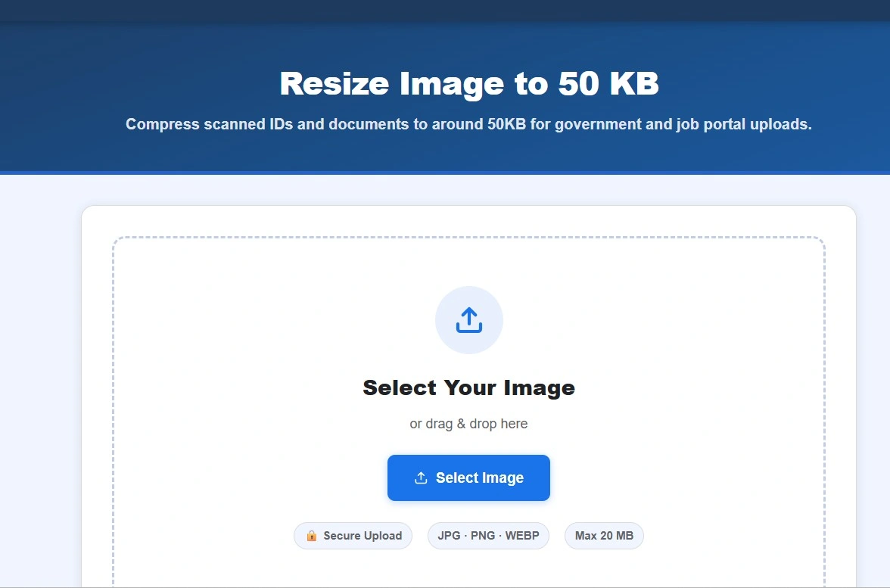Click the "Select Your Image" heading
Viewport: 890px width, 588px height.
(469, 387)
